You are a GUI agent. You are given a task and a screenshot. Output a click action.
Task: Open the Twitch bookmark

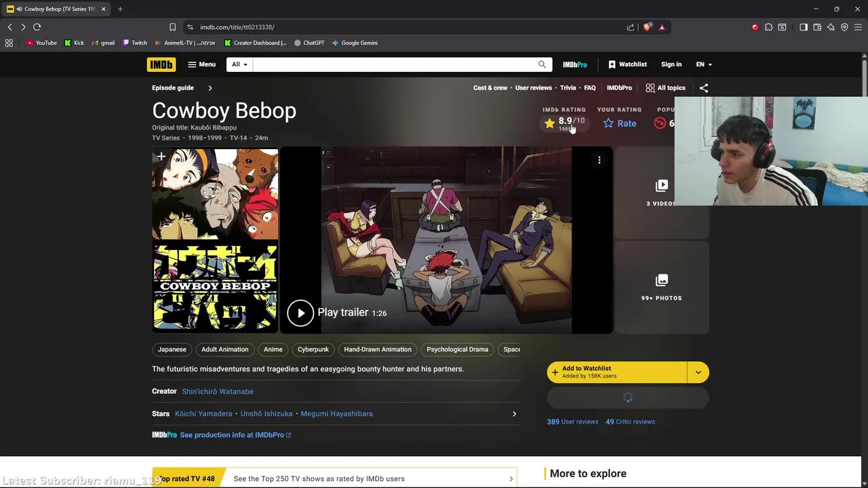pos(135,43)
